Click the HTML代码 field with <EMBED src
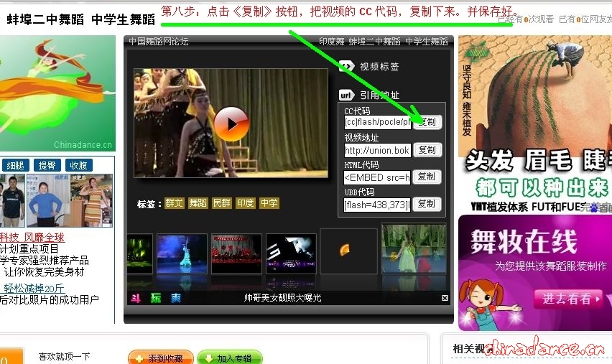The image size is (612, 364). pos(377,178)
